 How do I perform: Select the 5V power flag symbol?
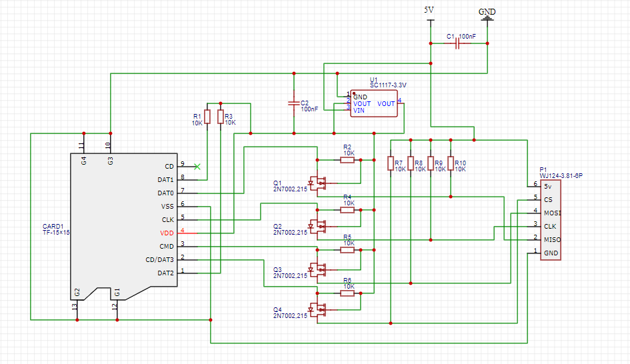[430, 15]
